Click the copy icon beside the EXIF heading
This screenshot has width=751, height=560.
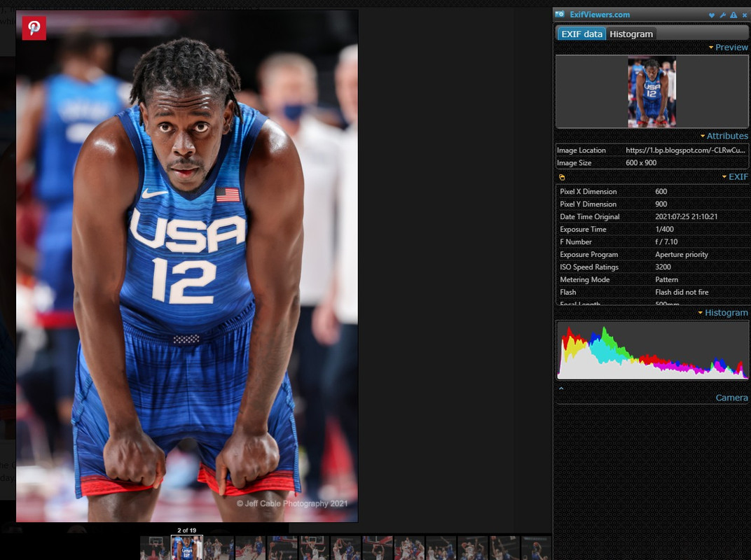click(x=562, y=177)
